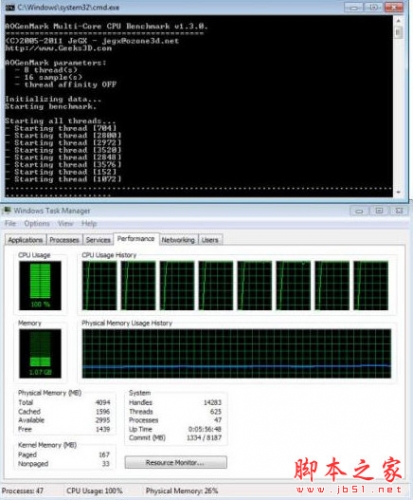This screenshot has width=413, height=500.
Task: Click the Free memory value 1439
Action: tap(103, 429)
